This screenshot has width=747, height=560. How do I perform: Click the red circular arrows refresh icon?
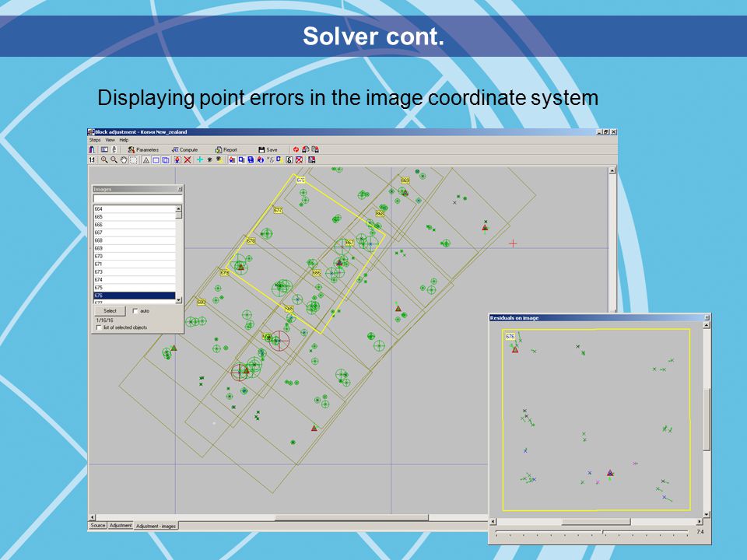(296, 149)
